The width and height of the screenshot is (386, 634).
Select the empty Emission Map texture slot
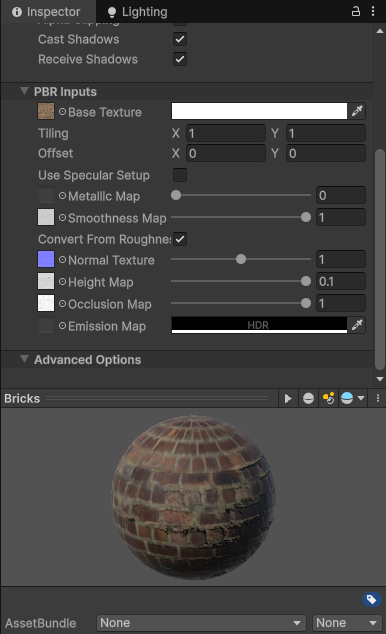click(46, 325)
